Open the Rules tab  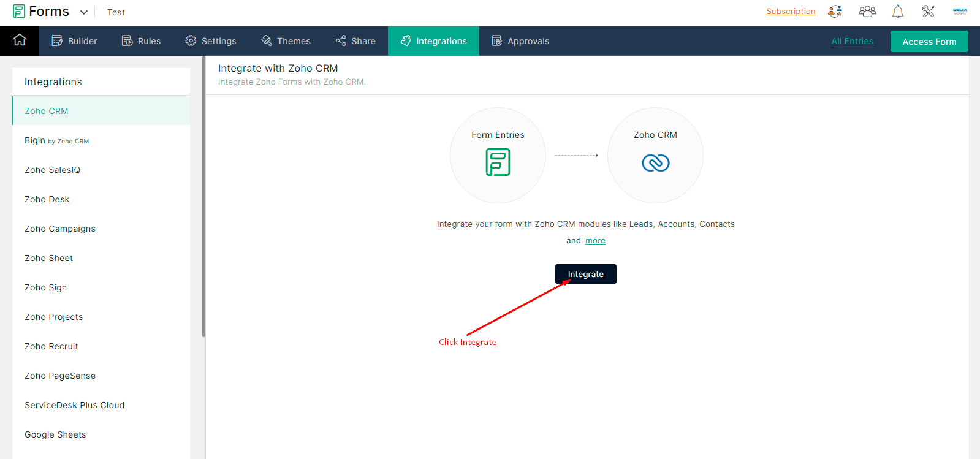(141, 41)
